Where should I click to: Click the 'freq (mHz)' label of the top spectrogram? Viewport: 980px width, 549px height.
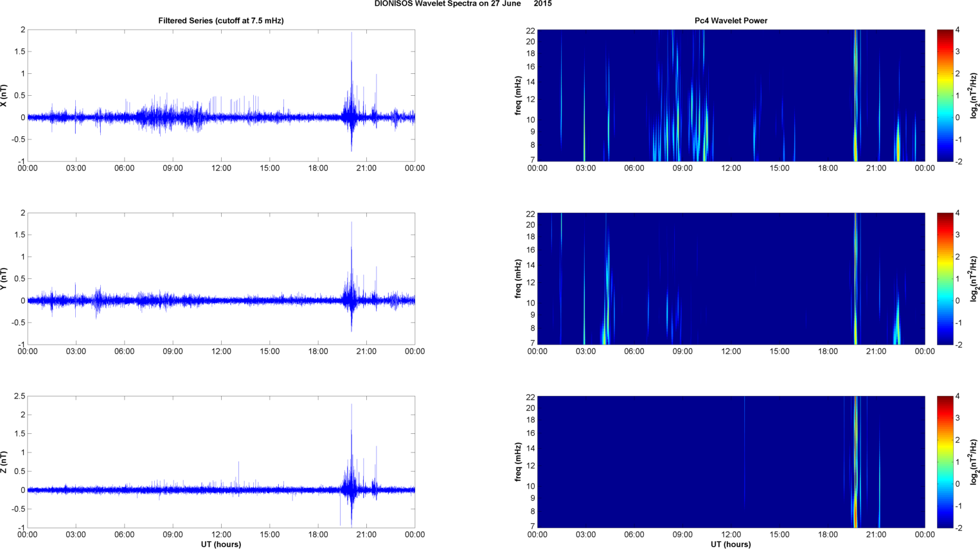click(518, 95)
